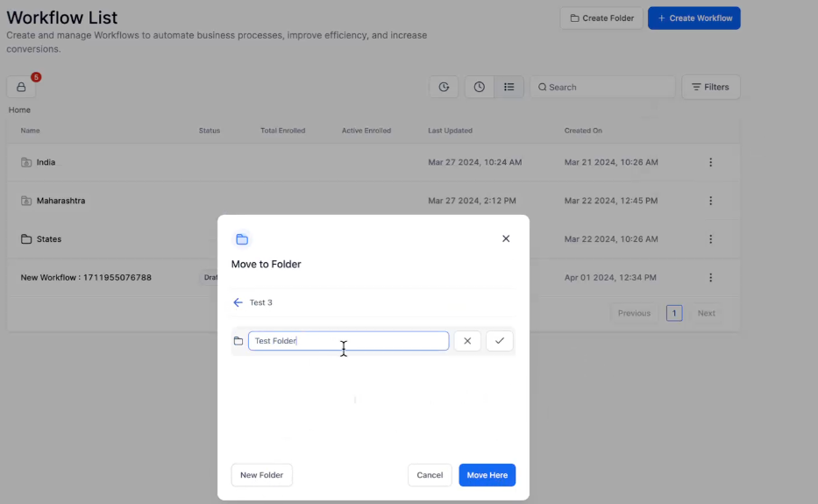The width and height of the screenshot is (818, 504).
Task: Click the Move Here button
Action: click(487, 475)
